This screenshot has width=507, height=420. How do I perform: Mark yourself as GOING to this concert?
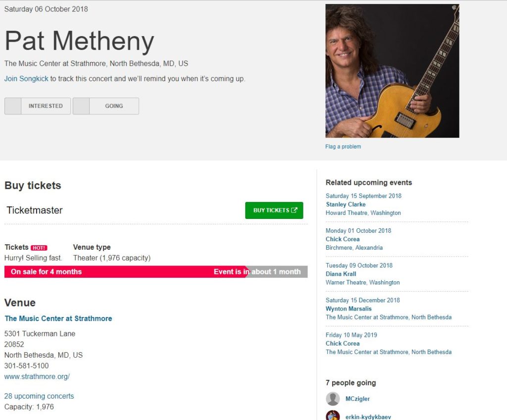[105, 106]
